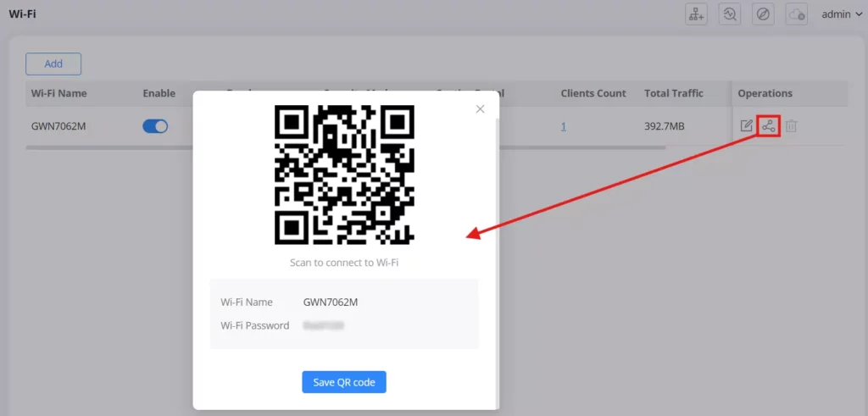Add a new Wi-Fi network
This screenshot has width=868, height=416.
[x=53, y=64]
